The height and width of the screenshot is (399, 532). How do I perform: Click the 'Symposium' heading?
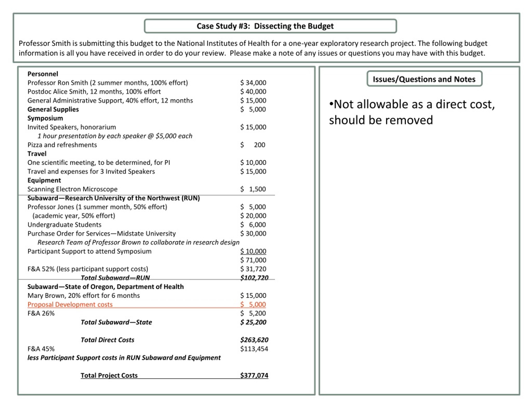45,118
